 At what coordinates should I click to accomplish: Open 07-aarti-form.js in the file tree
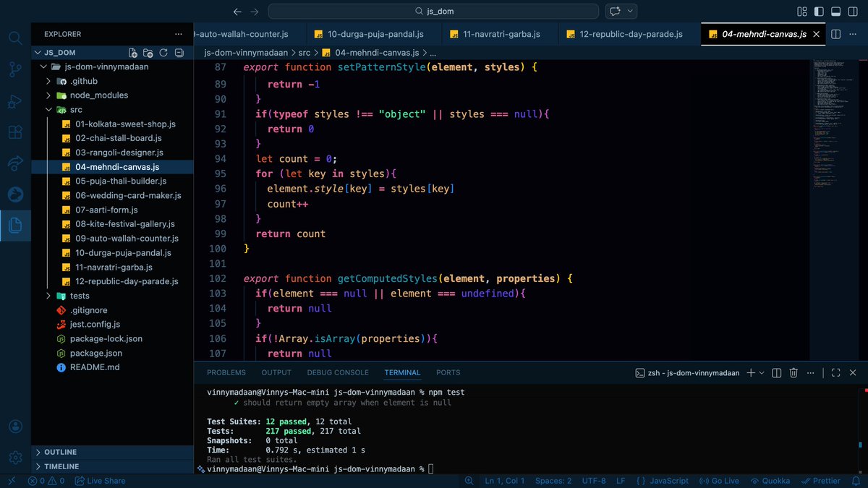[x=112, y=210]
